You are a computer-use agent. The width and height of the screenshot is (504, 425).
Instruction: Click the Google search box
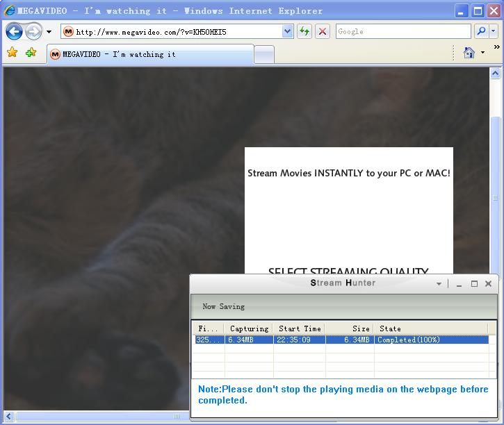(403, 31)
